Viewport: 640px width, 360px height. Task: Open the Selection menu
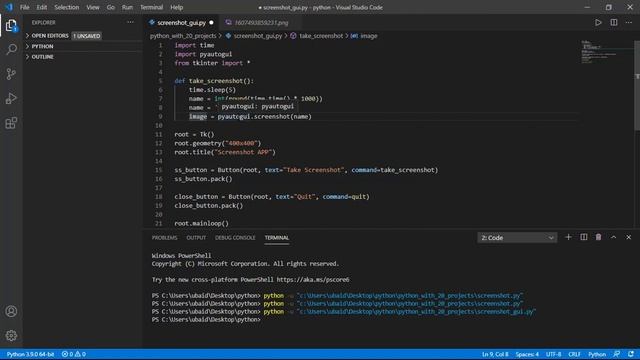[67, 7]
